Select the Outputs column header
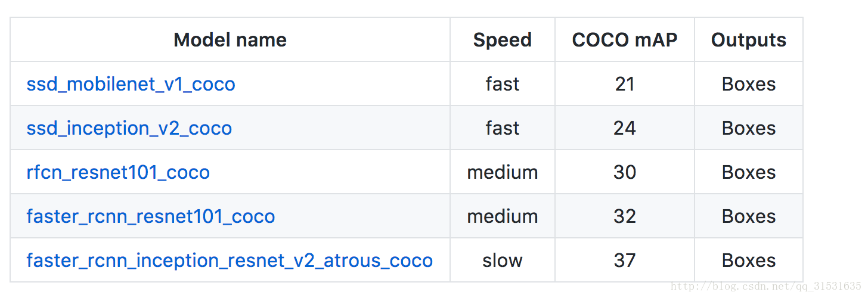The height and width of the screenshot is (298, 868). (x=748, y=40)
